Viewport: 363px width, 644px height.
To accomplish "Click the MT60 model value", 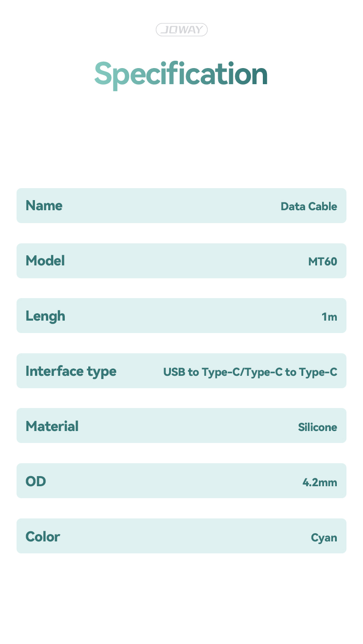I will (x=323, y=262).
